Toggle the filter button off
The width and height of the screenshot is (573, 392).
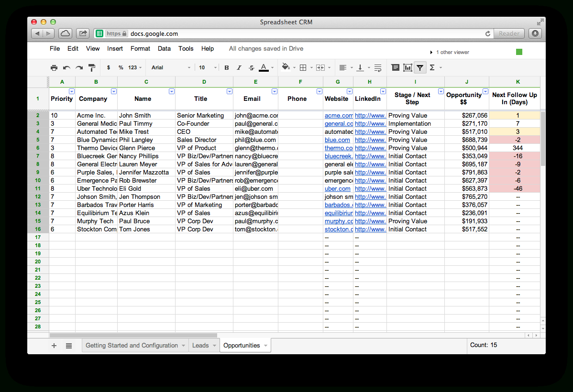tap(419, 68)
